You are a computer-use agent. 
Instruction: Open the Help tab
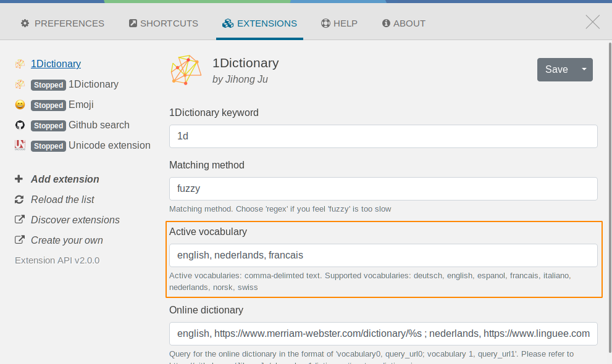pos(339,23)
